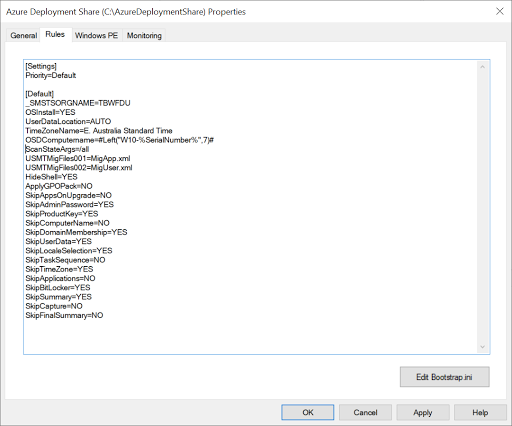Screen dimensions: 512x426
Task: Click the scroll up arrow in rules box
Action: 482,67
